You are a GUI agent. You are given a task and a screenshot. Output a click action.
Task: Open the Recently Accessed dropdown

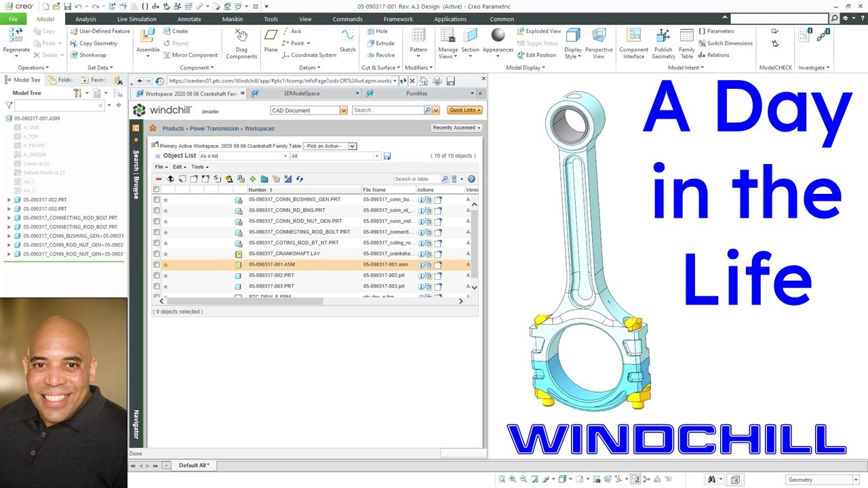coord(456,127)
